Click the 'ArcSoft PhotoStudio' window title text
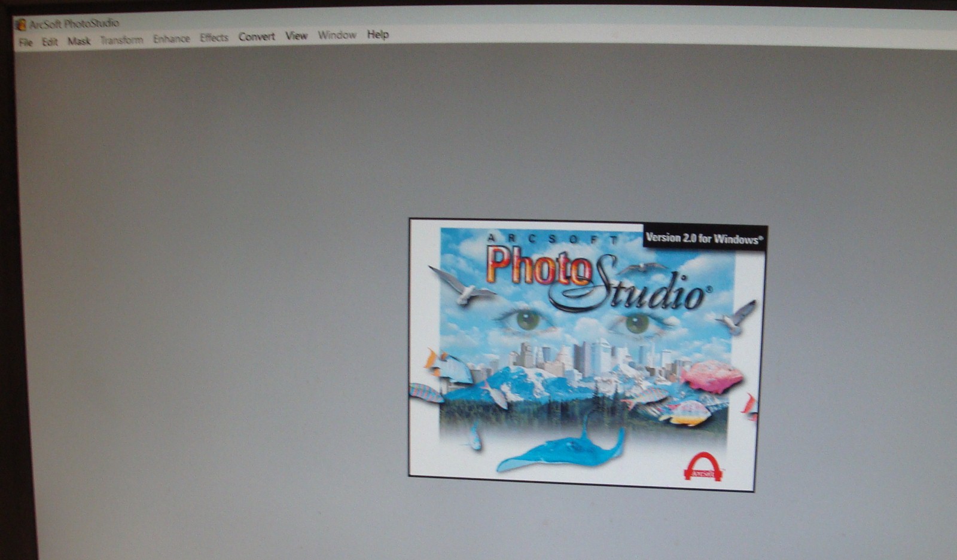 point(74,24)
